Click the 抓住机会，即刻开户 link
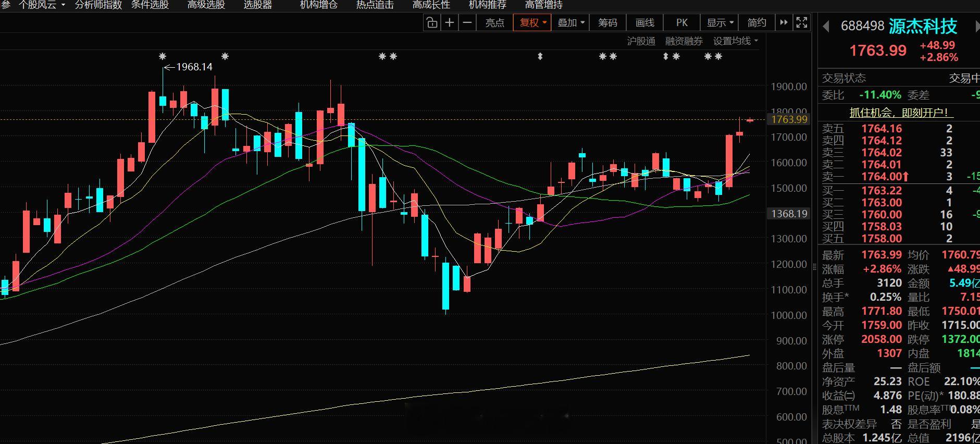 899,113
